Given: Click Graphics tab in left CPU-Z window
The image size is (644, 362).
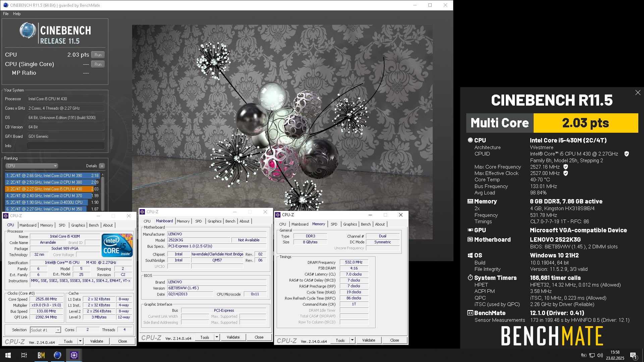Looking at the screenshot, I should pos(78,225).
